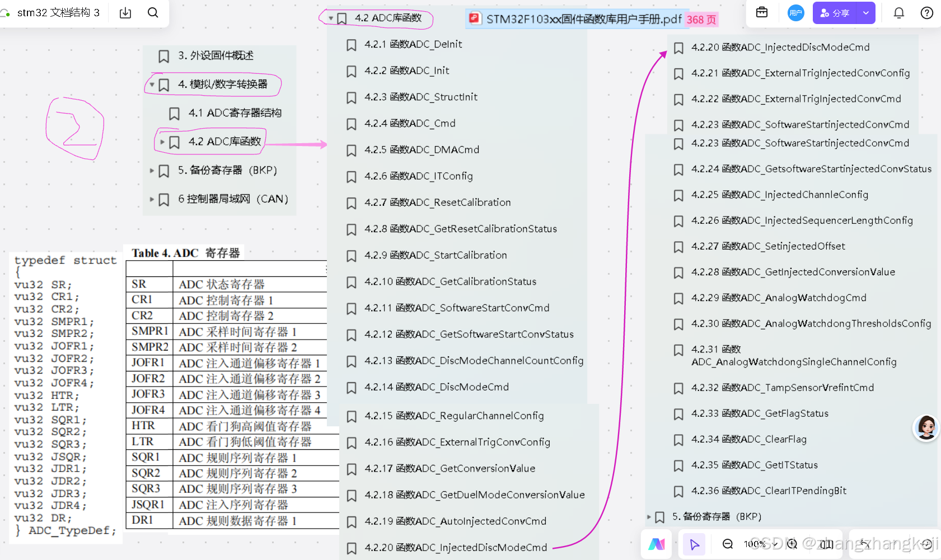Click the zoom in magnifier

[792, 544]
